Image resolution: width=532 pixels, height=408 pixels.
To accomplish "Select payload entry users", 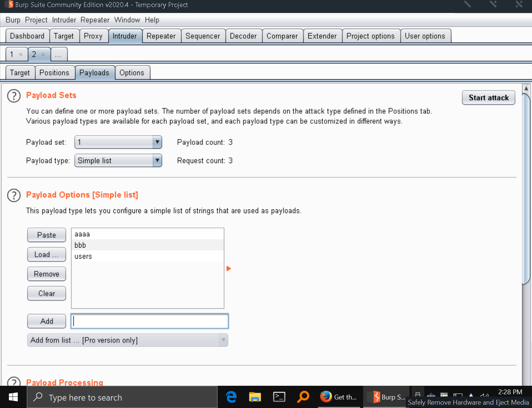I will [147, 256].
